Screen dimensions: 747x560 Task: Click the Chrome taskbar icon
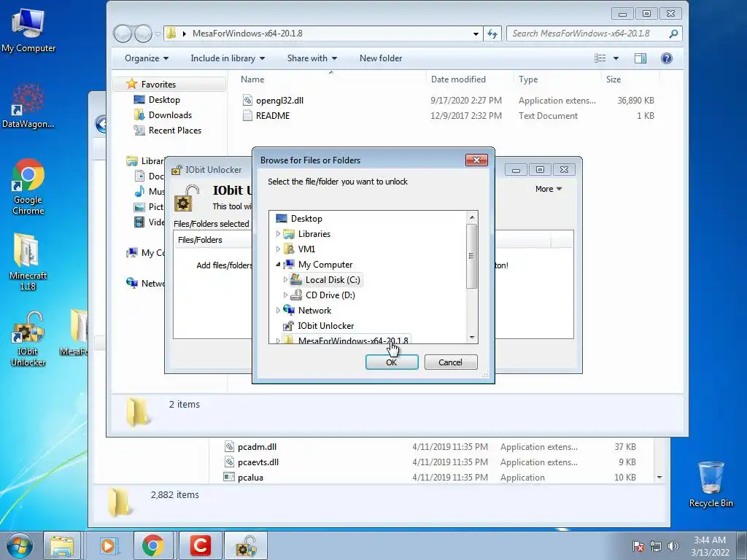pyautogui.click(x=153, y=545)
